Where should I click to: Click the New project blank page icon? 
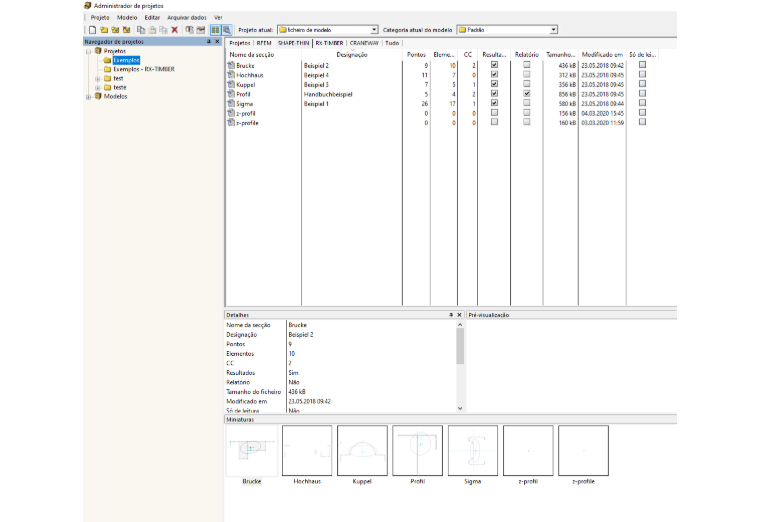click(92, 30)
